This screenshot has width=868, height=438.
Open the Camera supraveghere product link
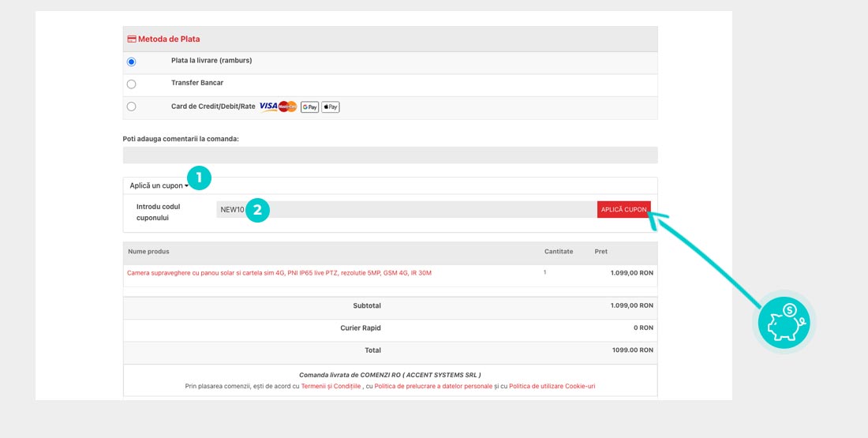pyautogui.click(x=279, y=273)
